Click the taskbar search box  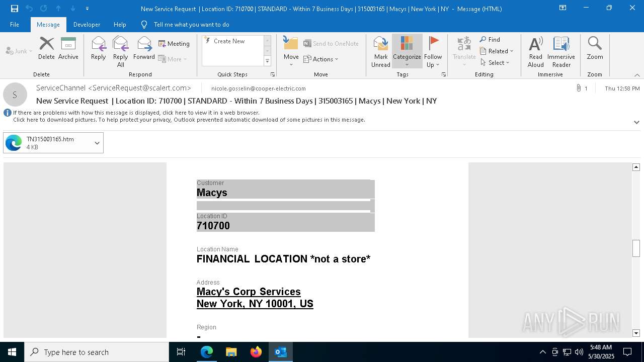(97, 352)
